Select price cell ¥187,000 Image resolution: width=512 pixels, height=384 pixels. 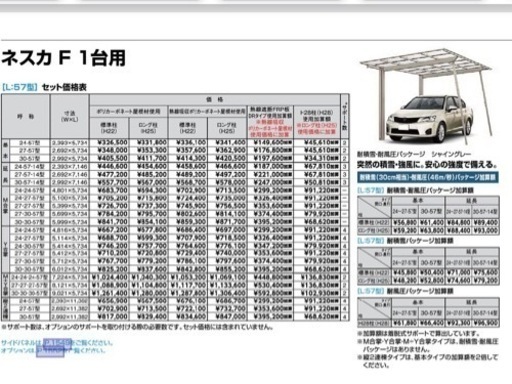click(273, 166)
